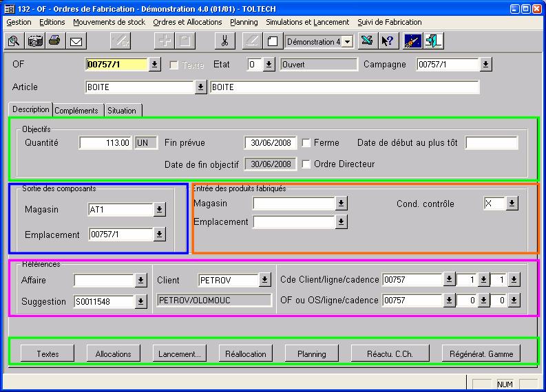The width and height of the screenshot is (546, 392).
Task: Click the Allocations button
Action: point(114,353)
